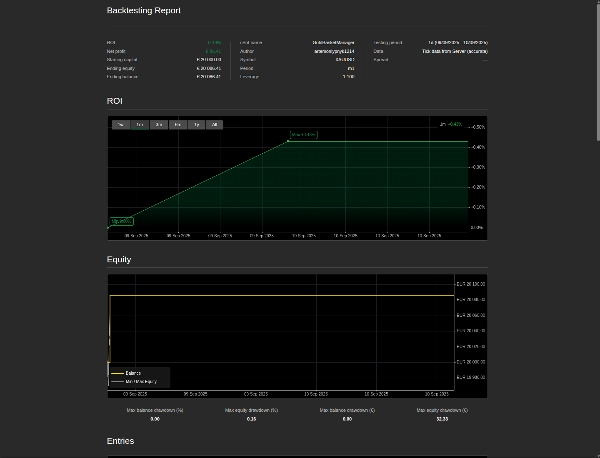Screen dimensions: 600x458
Task: Click the Min value marker on ROI chart
Action: 121,221
